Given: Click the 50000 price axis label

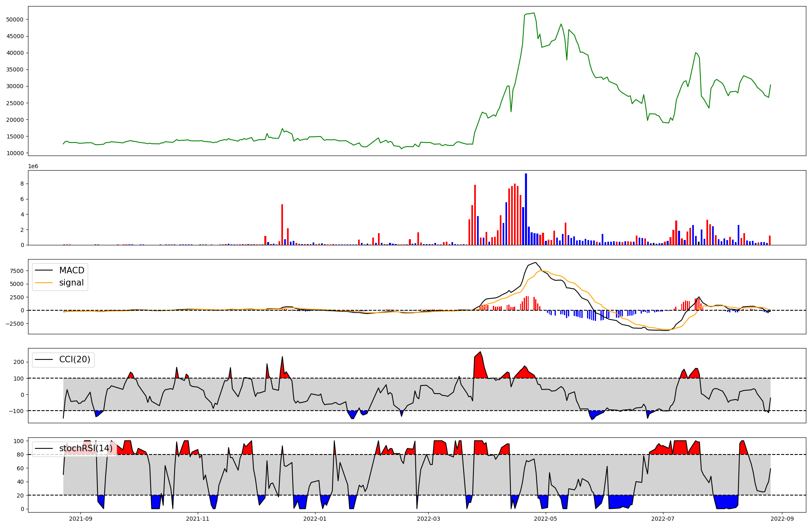Looking at the screenshot, I should (15, 19).
